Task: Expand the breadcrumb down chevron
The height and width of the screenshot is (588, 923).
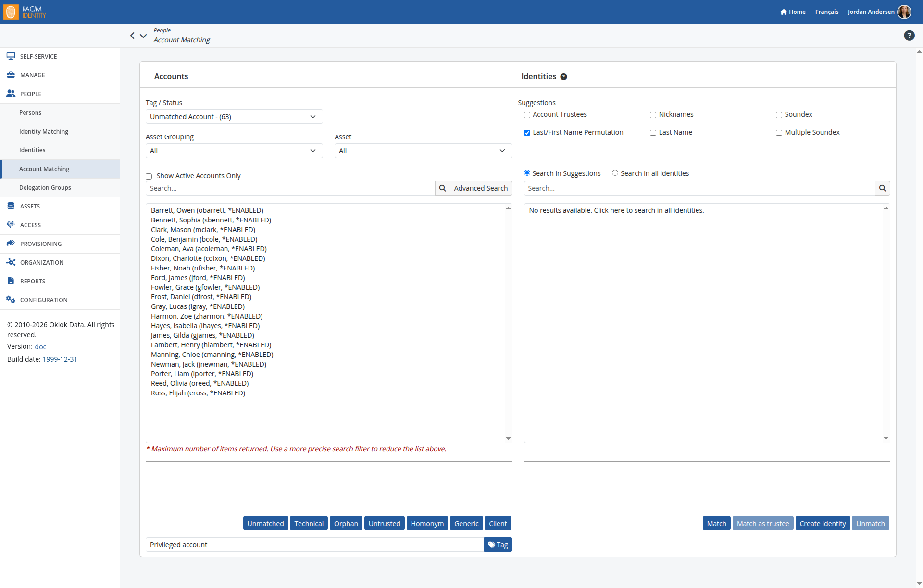Action: tap(143, 36)
